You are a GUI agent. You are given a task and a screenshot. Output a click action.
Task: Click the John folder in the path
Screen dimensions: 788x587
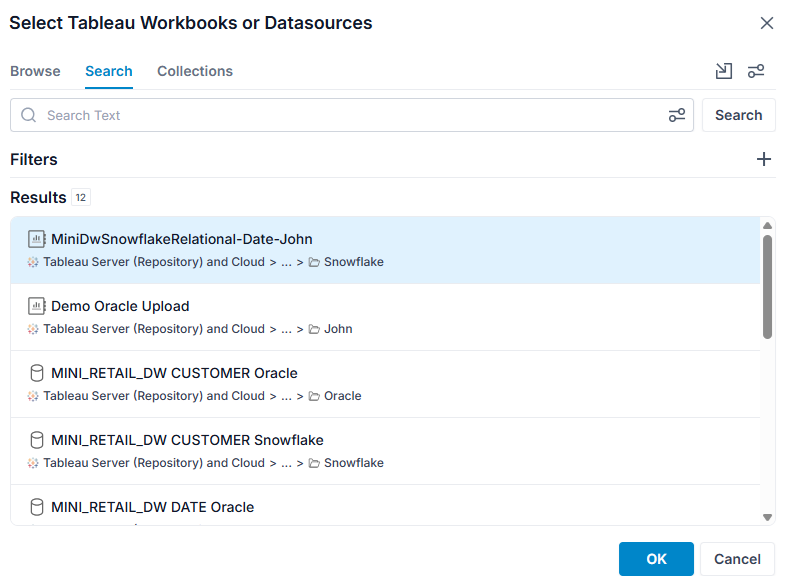click(331, 329)
